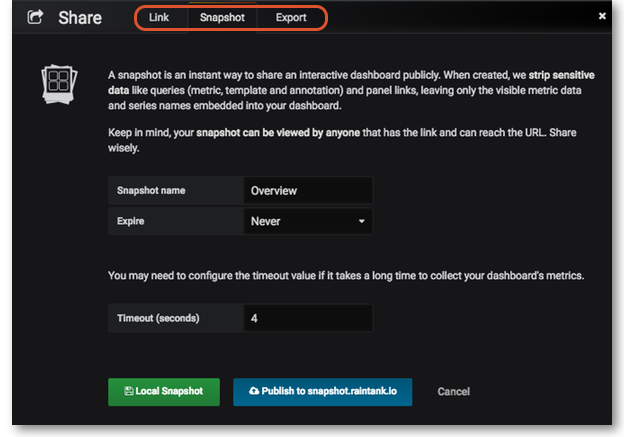Click the Timeout seconds input field
This screenshot has height=437, width=624.
pyautogui.click(x=307, y=318)
